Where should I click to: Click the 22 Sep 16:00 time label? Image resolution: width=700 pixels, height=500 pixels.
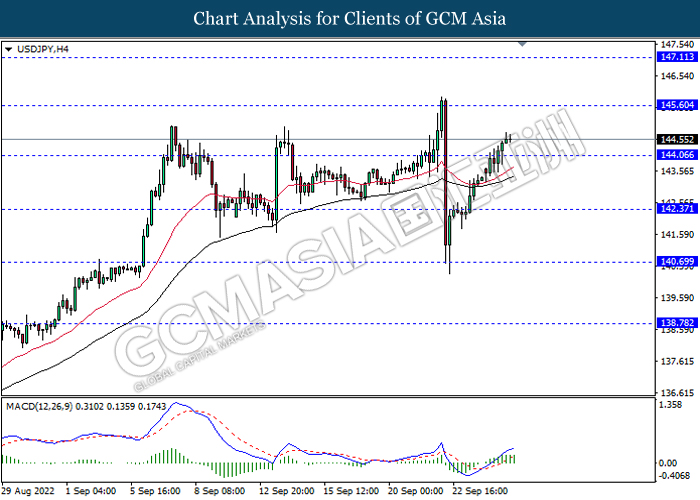[480, 491]
